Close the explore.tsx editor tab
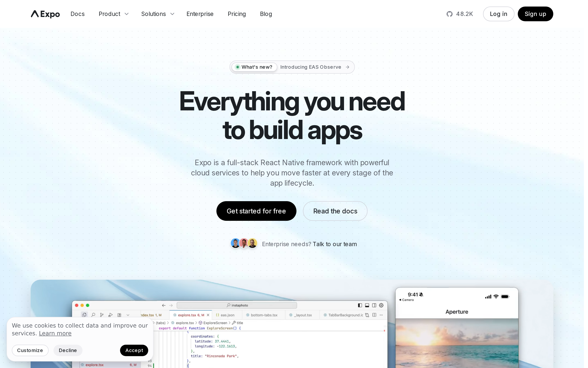The height and width of the screenshot is (368, 588). (x=208, y=315)
